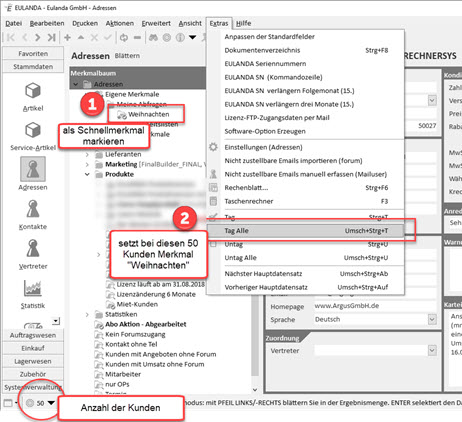Open the Artikel module cube icon
The width and height of the screenshot is (462, 422).
[33, 90]
